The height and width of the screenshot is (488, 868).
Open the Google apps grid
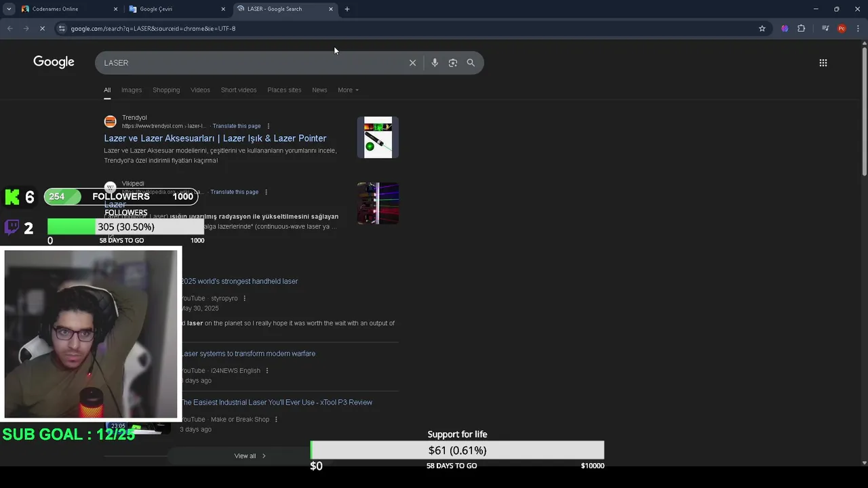[x=823, y=62]
